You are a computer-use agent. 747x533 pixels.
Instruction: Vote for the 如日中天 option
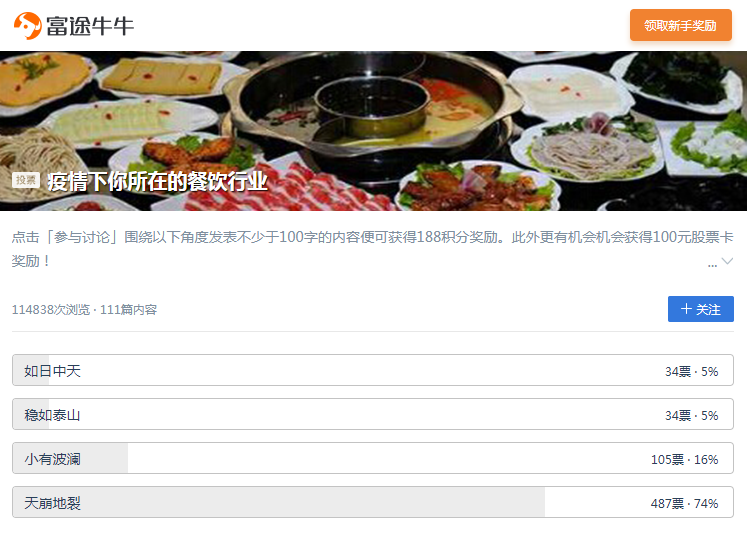click(x=373, y=370)
